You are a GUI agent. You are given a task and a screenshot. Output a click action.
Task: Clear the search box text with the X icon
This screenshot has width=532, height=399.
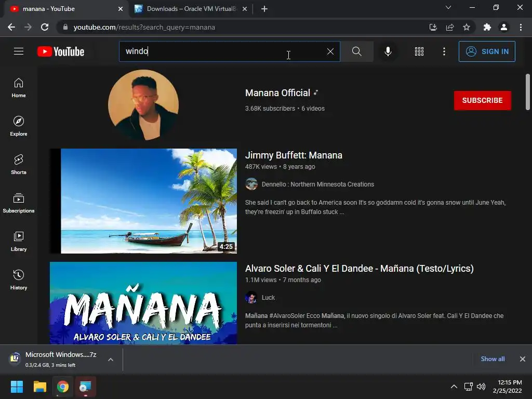coord(330,51)
